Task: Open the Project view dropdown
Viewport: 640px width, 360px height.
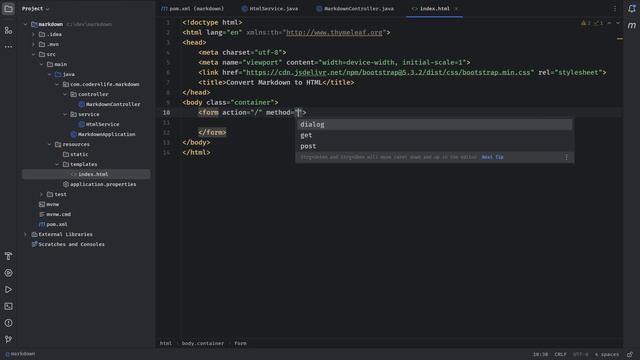Action: (36, 9)
